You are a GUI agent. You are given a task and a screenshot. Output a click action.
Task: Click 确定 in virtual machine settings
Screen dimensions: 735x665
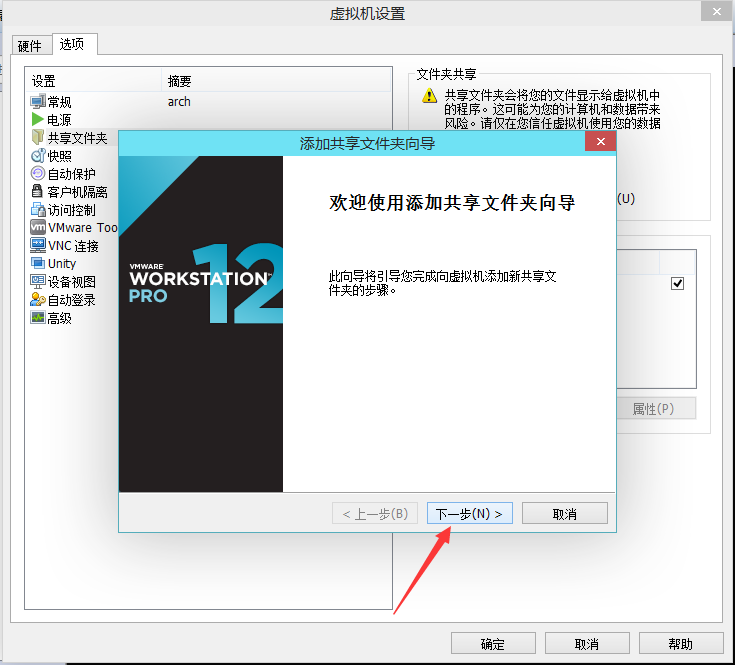point(493,644)
